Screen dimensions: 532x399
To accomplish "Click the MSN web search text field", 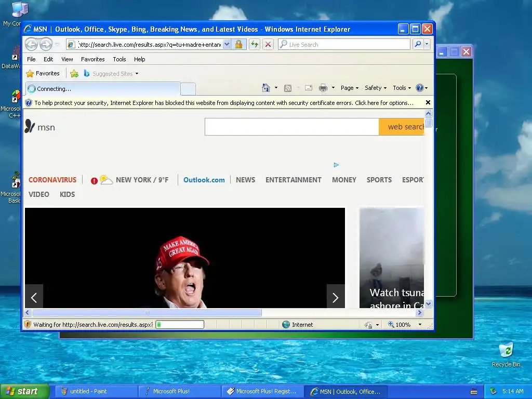I will point(292,127).
